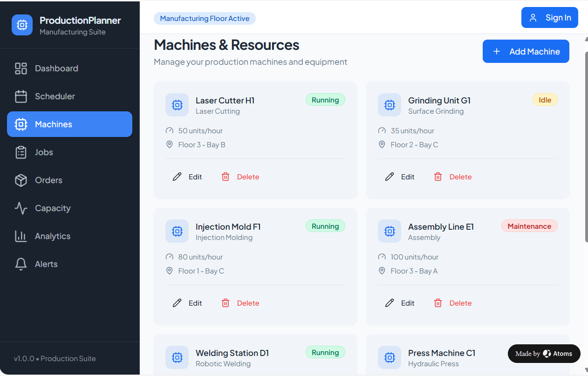This screenshot has width=588, height=376.
Task: Click the Assembly Line E1 chip icon
Action: [x=390, y=231]
